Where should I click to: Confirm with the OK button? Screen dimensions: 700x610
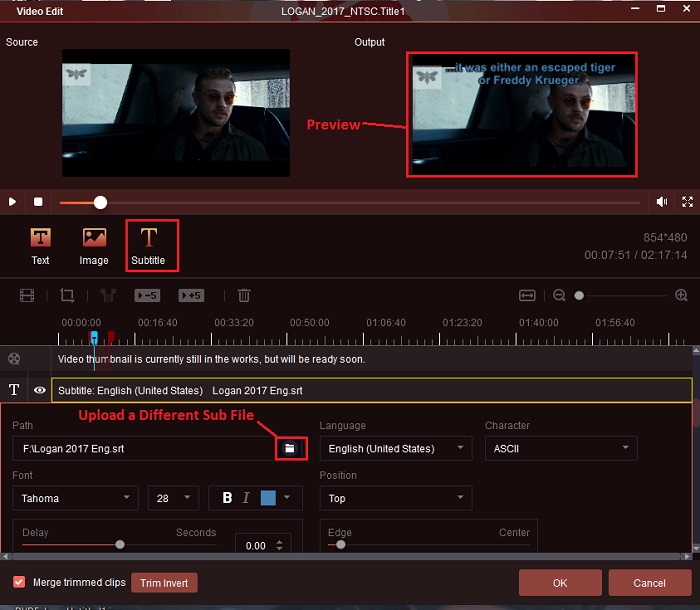click(560, 583)
